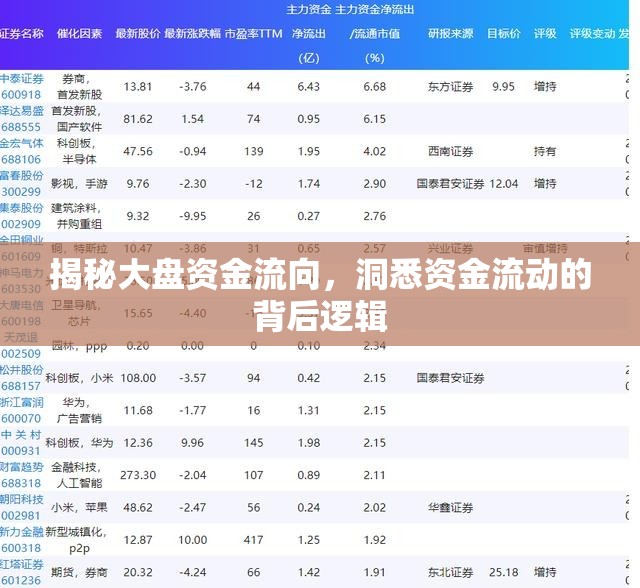Click the 小米，苹果 catalyst cell
This screenshot has width=640, height=588.
[79, 508]
